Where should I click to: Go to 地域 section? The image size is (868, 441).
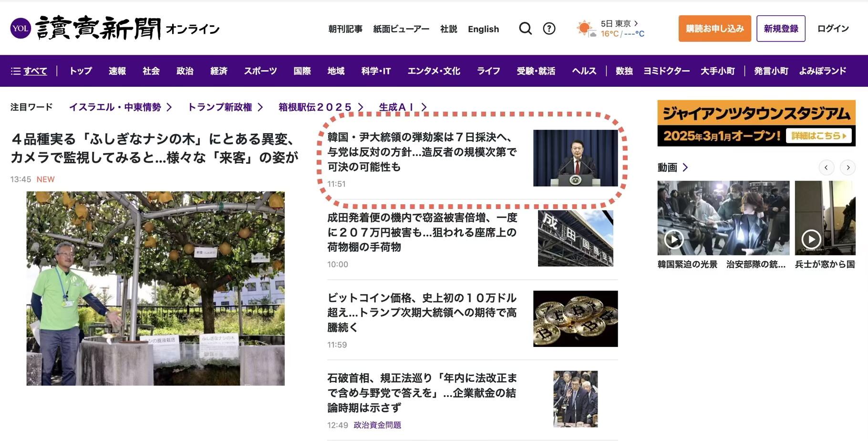[x=336, y=71]
